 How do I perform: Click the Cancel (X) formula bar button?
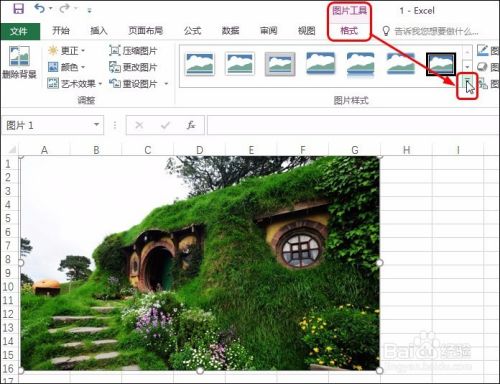[139, 125]
